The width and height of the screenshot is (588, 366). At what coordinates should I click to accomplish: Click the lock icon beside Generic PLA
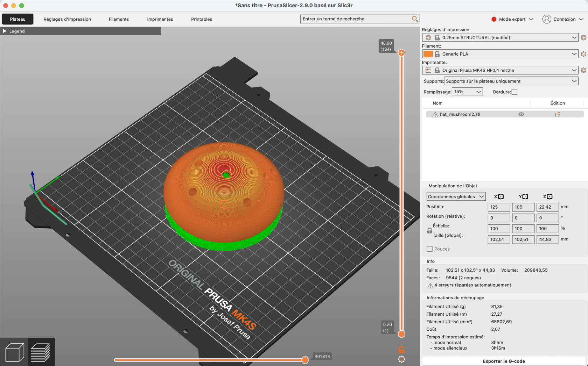point(437,54)
